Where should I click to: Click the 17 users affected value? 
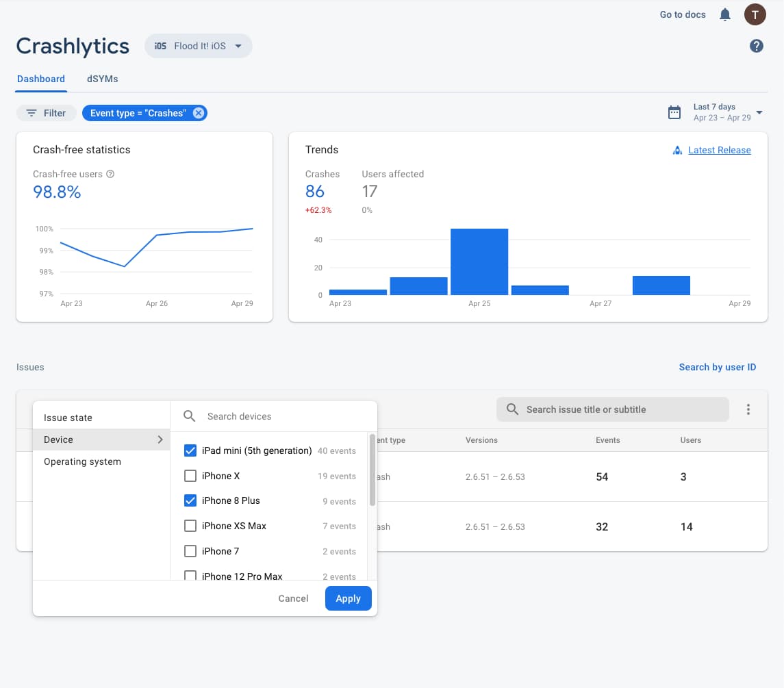(x=370, y=192)
